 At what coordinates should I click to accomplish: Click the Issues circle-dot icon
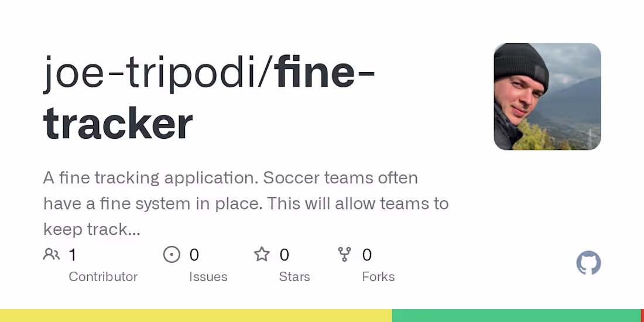tap(172, 255)
